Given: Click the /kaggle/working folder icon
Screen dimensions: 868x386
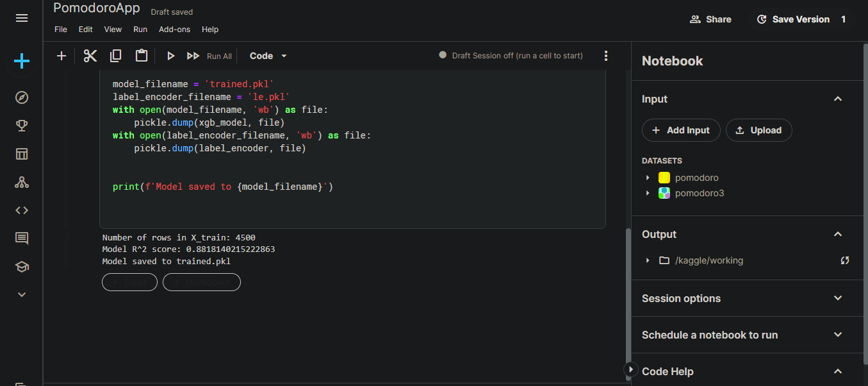Looking at the screenshot, I should 664,260.
